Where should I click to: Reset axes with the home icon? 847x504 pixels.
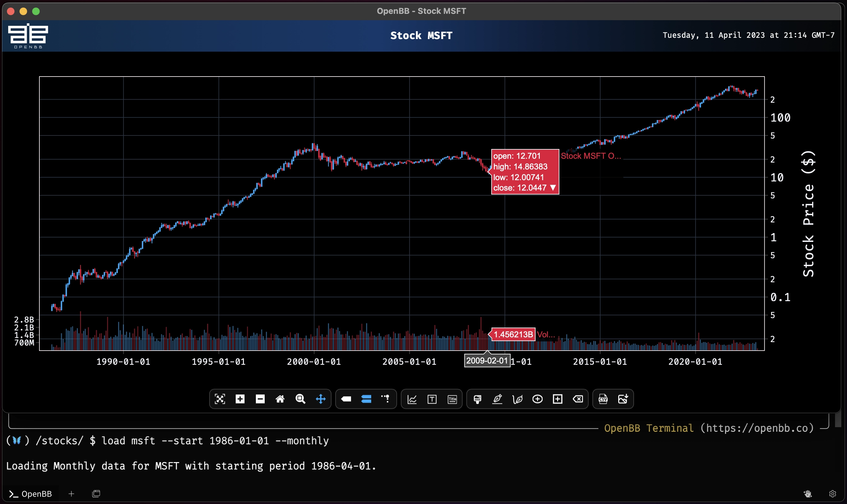pyautogui.click(x=280, y=399)
